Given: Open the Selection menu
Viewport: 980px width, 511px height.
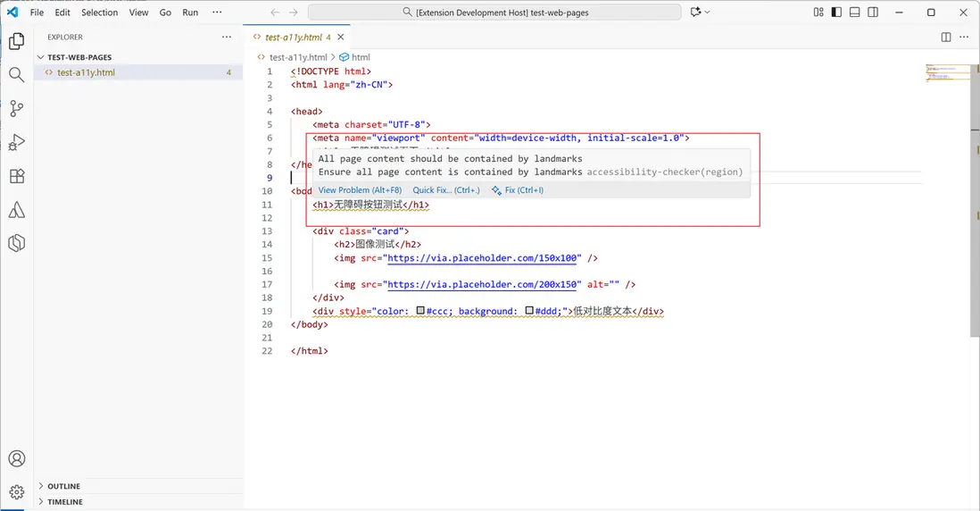Looking at the screenshot, I should point(99,13).
